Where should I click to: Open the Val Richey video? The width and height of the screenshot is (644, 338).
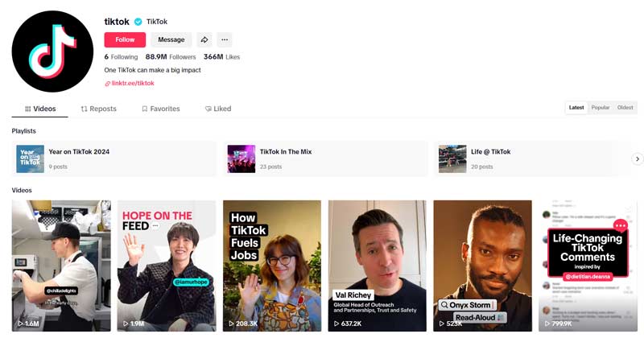click(x=377, y=266)
